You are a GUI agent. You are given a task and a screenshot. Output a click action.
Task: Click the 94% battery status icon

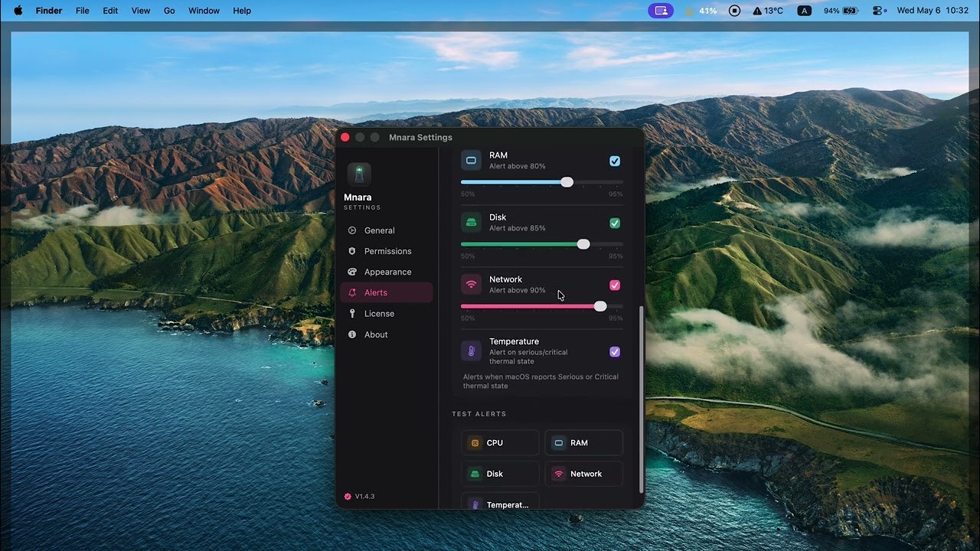pyautogui.click(x=842, y=11)
